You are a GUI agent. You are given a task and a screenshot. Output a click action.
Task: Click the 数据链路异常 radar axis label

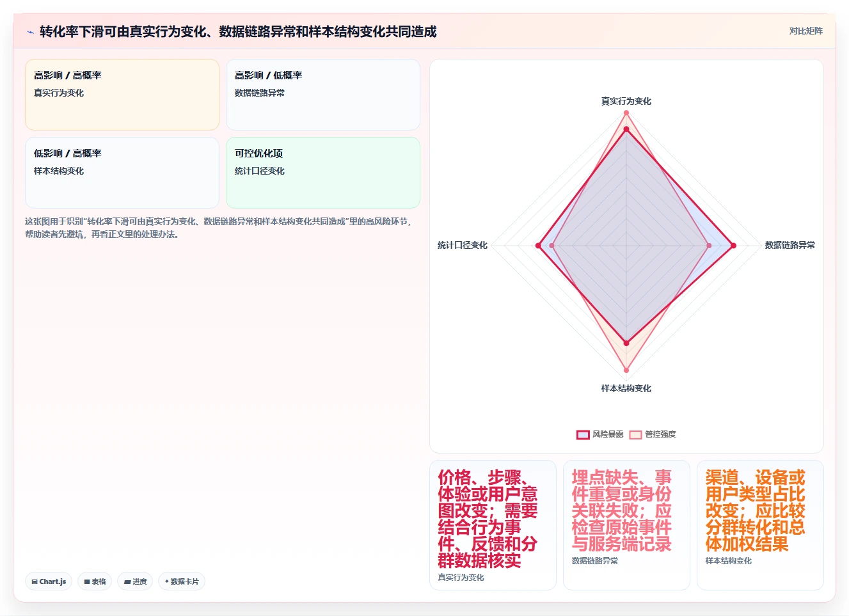point(790,245)
